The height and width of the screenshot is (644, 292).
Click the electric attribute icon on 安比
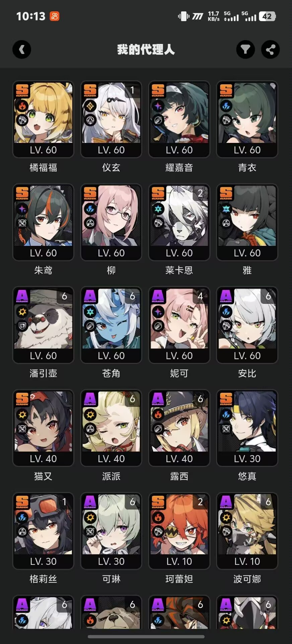(x=226, y=312)
